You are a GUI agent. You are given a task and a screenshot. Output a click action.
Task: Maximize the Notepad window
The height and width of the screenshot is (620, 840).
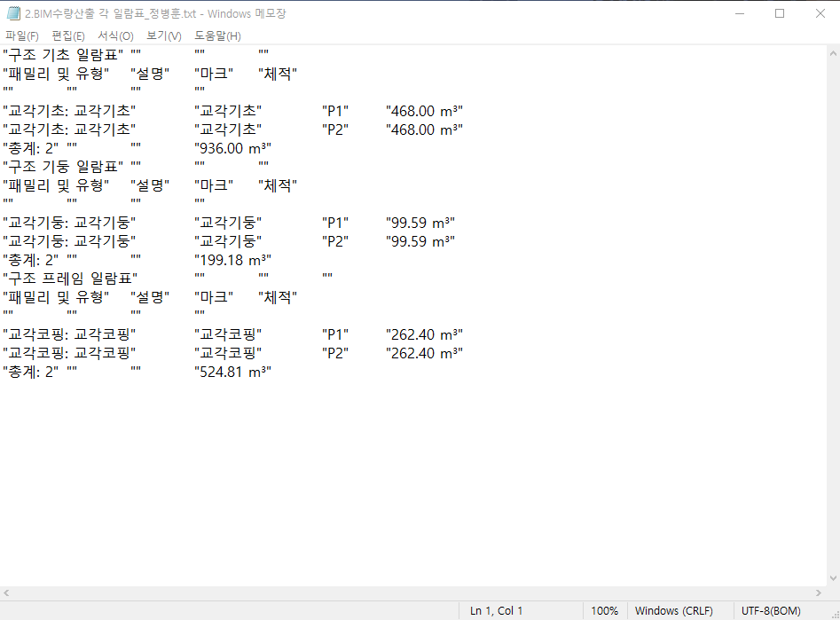pyautogui.click(x=780, y=13)
